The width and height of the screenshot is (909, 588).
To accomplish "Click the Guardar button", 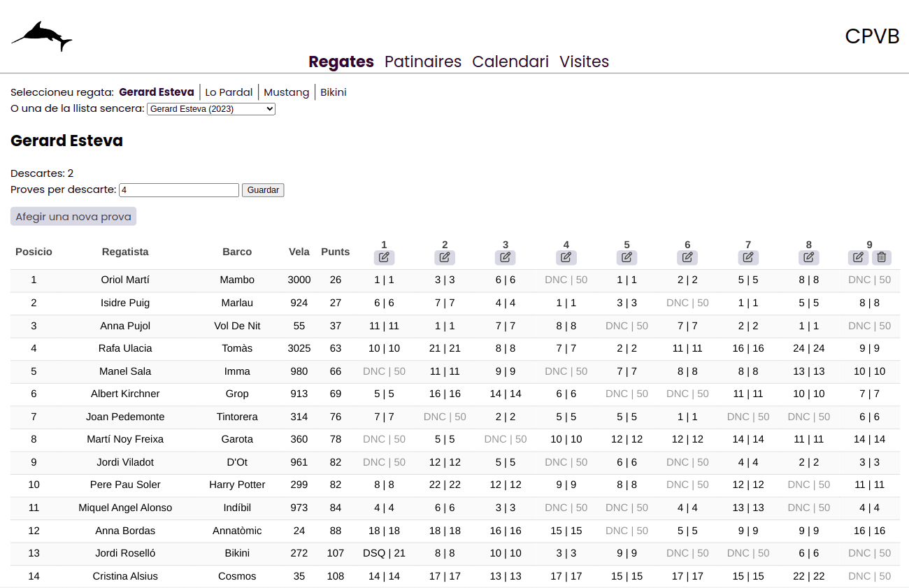I will click(x=263, y=190).
